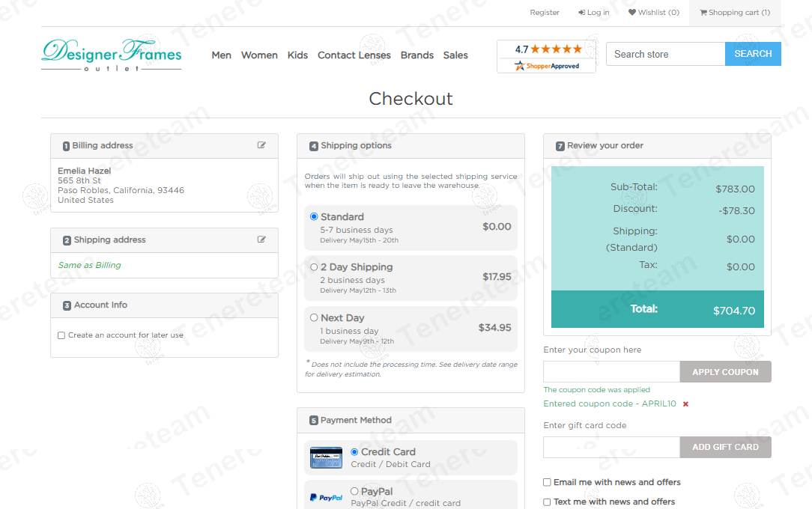Click shipping address edit icon

coord(261,240)
